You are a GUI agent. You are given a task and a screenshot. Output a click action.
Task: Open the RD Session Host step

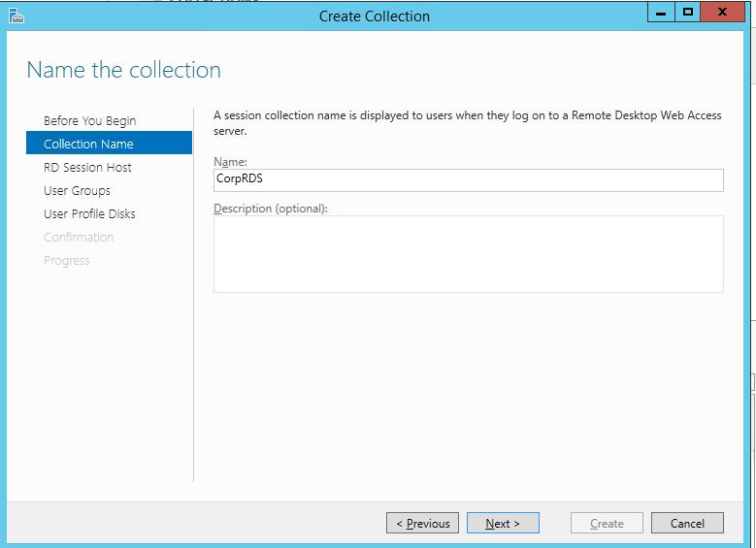pos(87,167)
